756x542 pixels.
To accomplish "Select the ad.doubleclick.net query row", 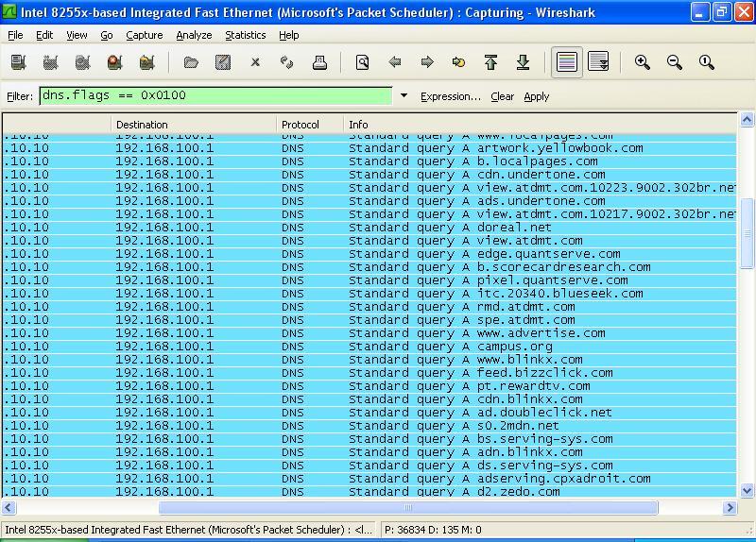I will [369, 413].
